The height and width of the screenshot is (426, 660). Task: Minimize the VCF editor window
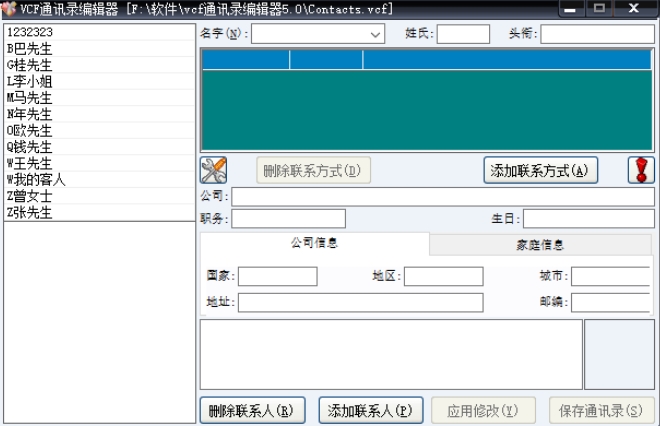(x=570, y=8)
